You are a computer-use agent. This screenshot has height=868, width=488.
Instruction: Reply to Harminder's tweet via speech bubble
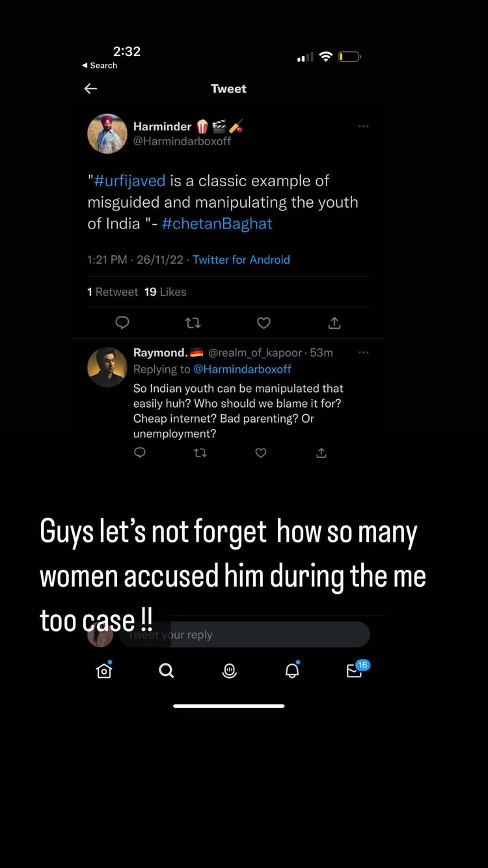(x=122, y=323)
